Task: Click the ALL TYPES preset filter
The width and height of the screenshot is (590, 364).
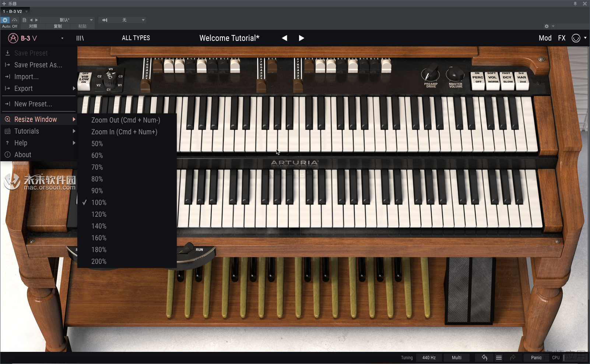Action: click(136, 38)
